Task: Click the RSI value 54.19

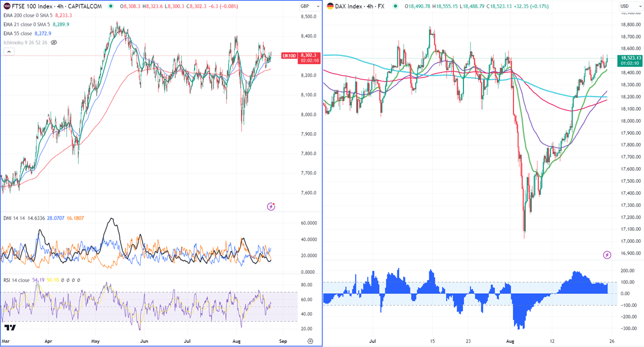Action: (x=38, y=280)
